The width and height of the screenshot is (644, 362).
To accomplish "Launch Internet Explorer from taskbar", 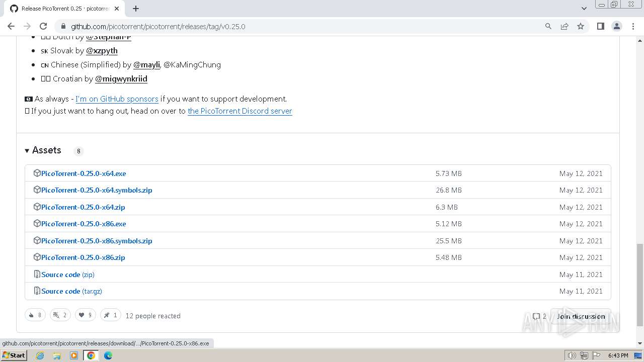I will point(40,355).
